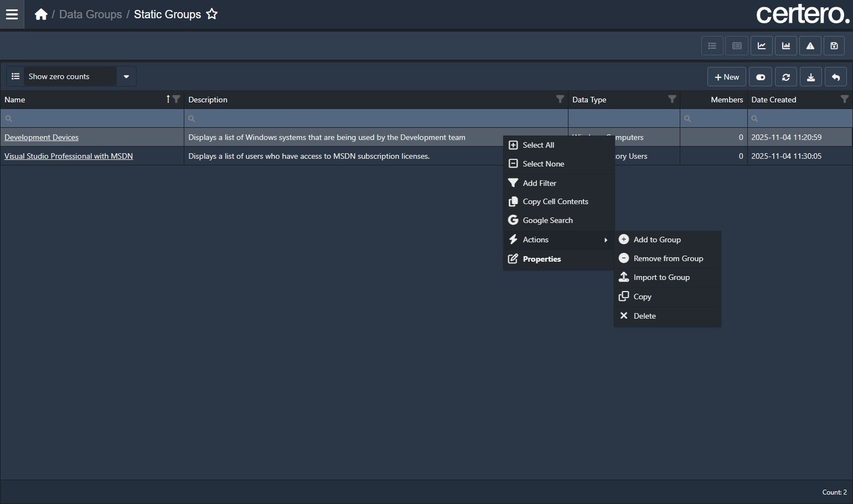This screenshot has height=504, width=853.
Task: Click the save view floppy disk icon
Action: (834, 46)
